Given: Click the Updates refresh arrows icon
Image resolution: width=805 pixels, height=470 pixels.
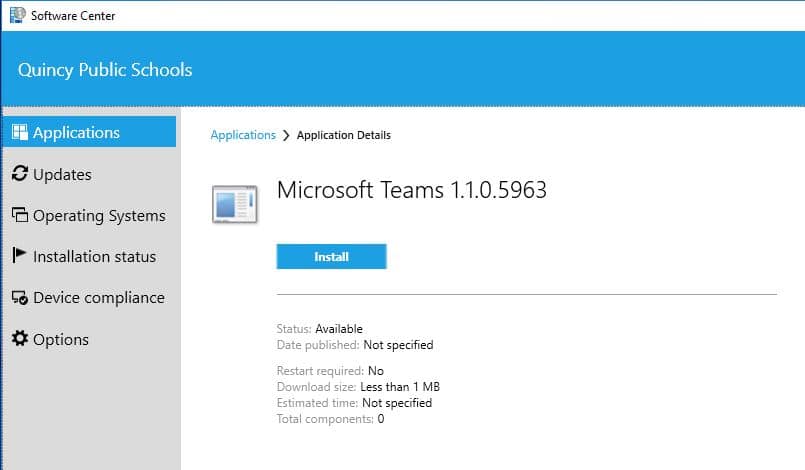Looking at the screenshot, I should point(19,174).
